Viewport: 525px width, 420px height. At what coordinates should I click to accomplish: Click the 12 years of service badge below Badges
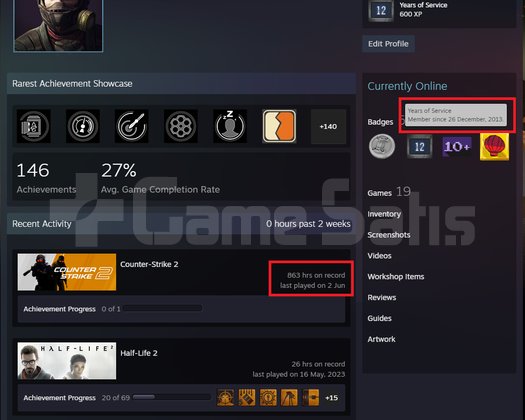[x=420, y=147]
